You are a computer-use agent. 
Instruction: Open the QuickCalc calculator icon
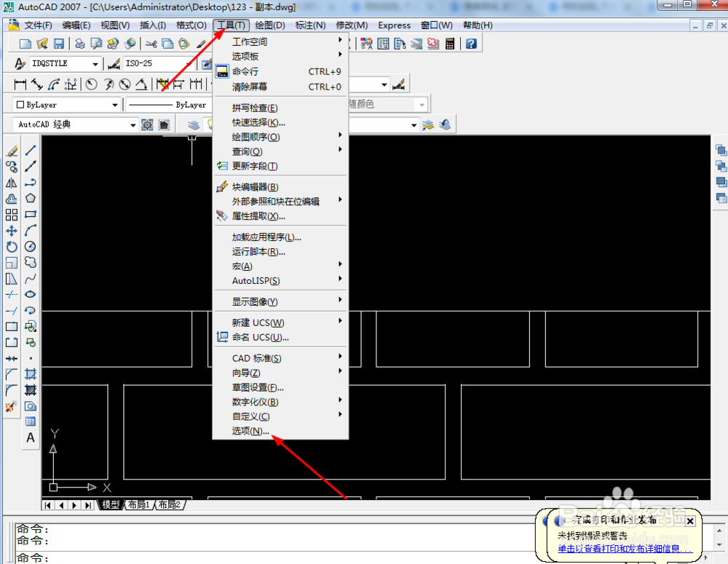[449, 44]
